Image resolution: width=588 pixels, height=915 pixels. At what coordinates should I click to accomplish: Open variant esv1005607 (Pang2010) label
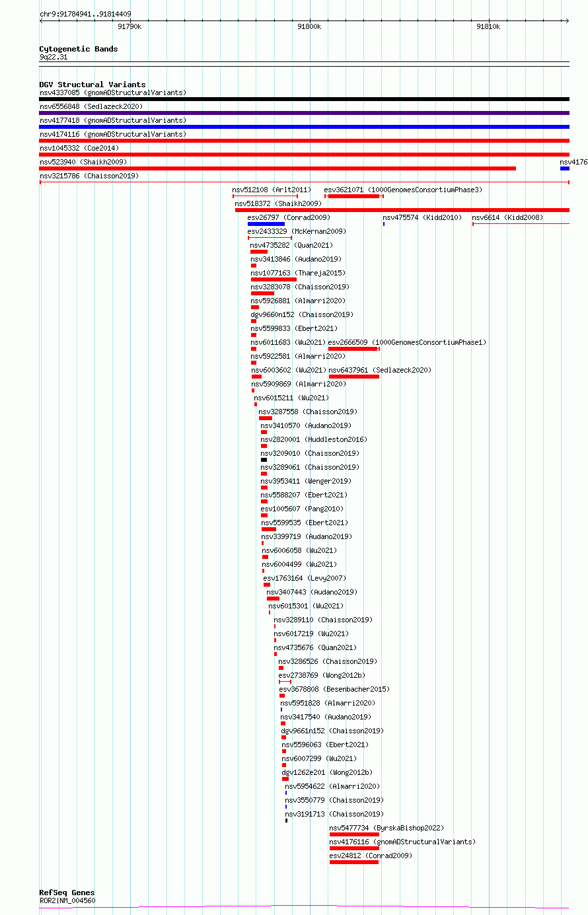[x=303, y=509]
